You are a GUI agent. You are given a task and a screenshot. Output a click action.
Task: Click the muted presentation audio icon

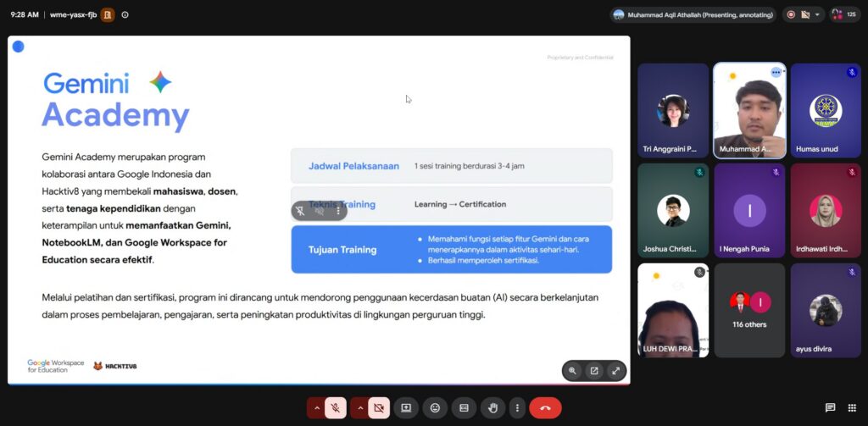[x=320, y=211]
